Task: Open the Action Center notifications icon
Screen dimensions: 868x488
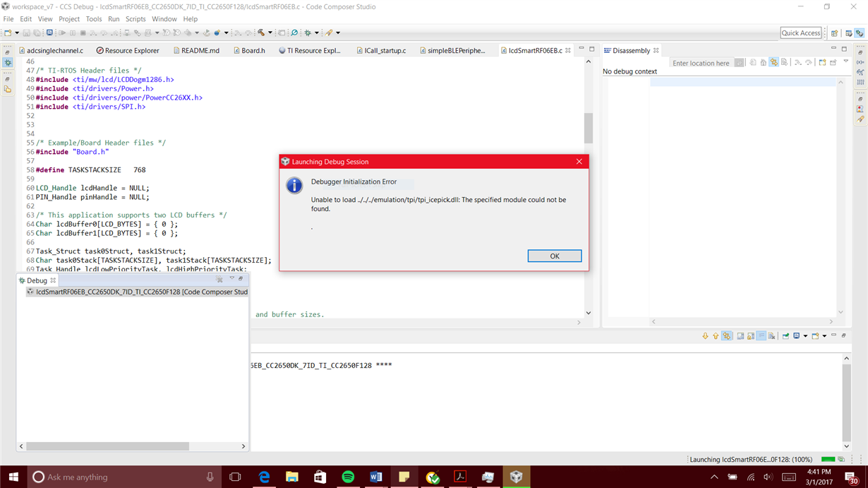Action: pyautogui.click(x=852, y=477)
